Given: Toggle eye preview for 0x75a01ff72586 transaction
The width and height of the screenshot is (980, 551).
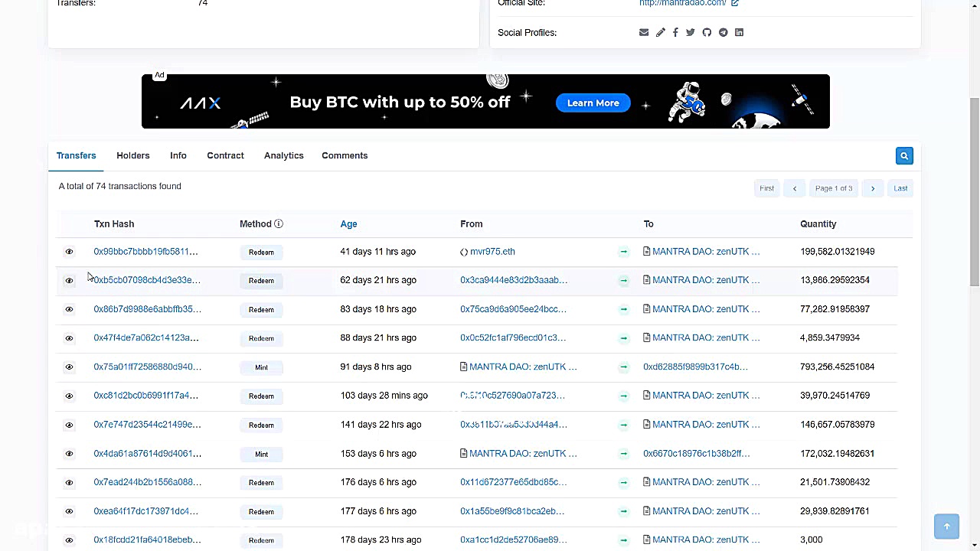Looking at the screenshot, I should [x=69, y=367].
